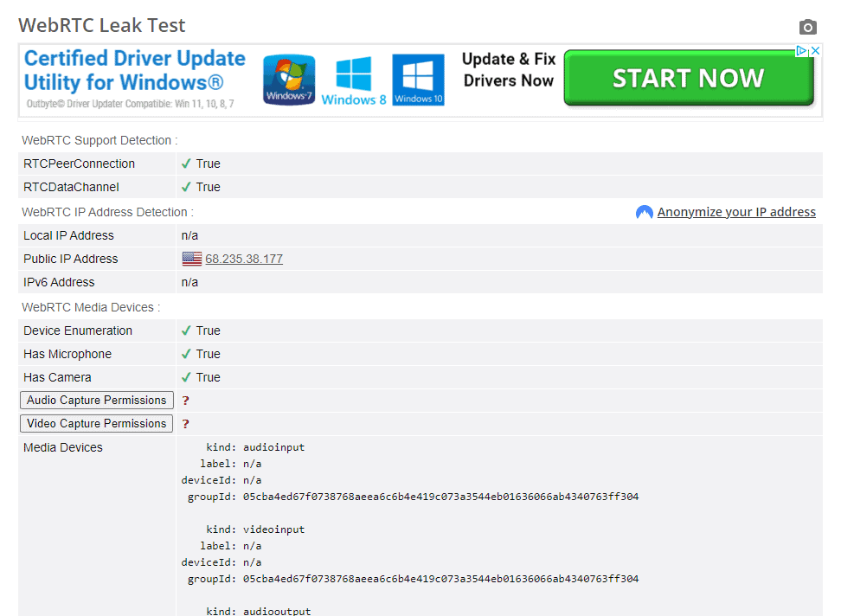
Task: Click the first audioinput groupId hash value
Action: (x=440, y=497)
